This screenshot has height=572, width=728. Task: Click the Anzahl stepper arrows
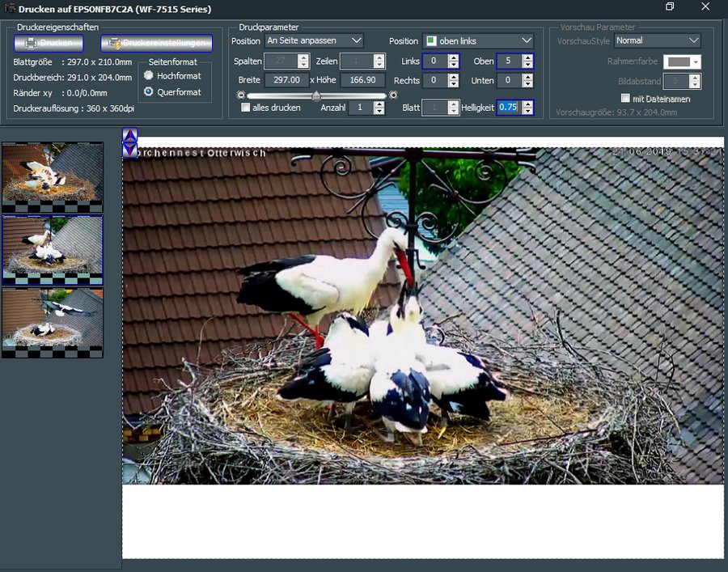(379, 108)
